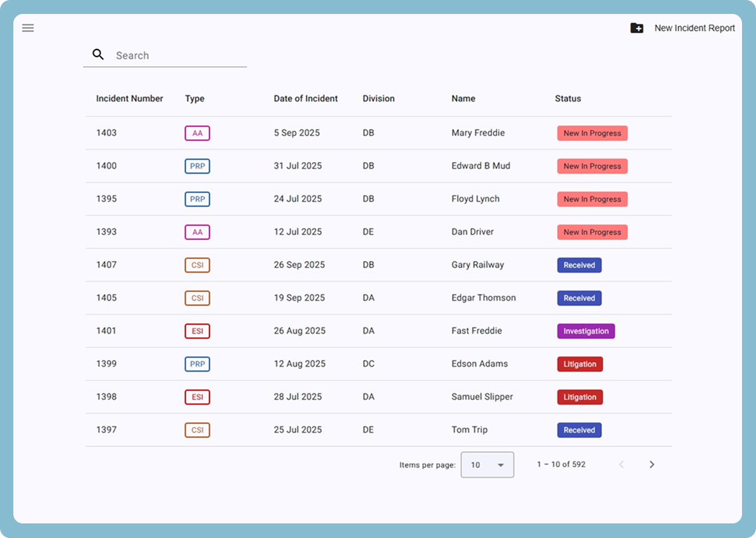Click New Incident Report button
Image resolution: width=756 pixels, height=538 pixels.
pyautogui.click(x=694, y=28)
